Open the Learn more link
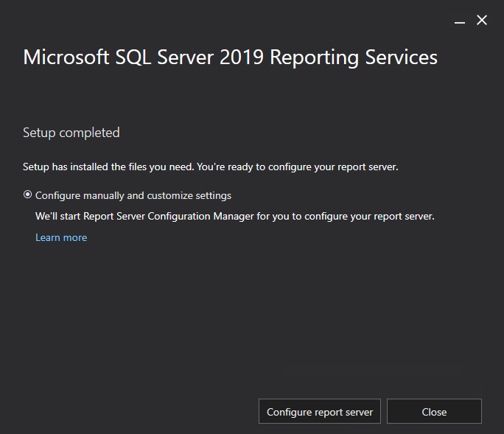The height and width of the screenshot is (434, 504). point(61,237)
